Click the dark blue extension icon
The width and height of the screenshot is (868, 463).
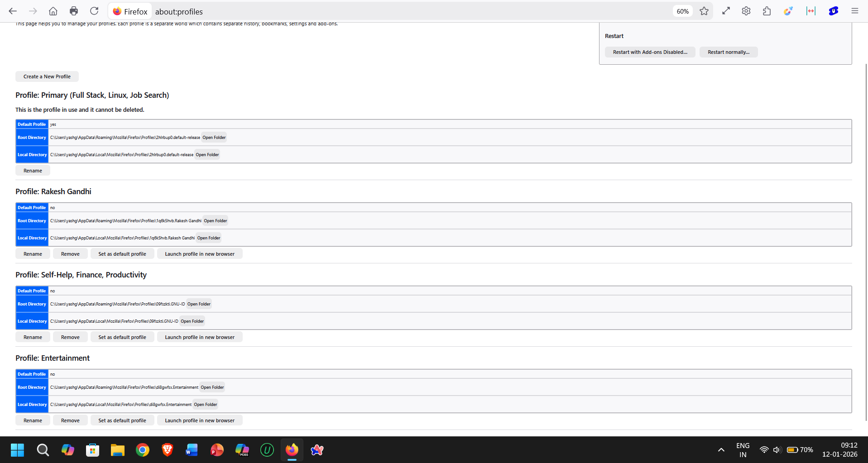(x=834, y=11)
